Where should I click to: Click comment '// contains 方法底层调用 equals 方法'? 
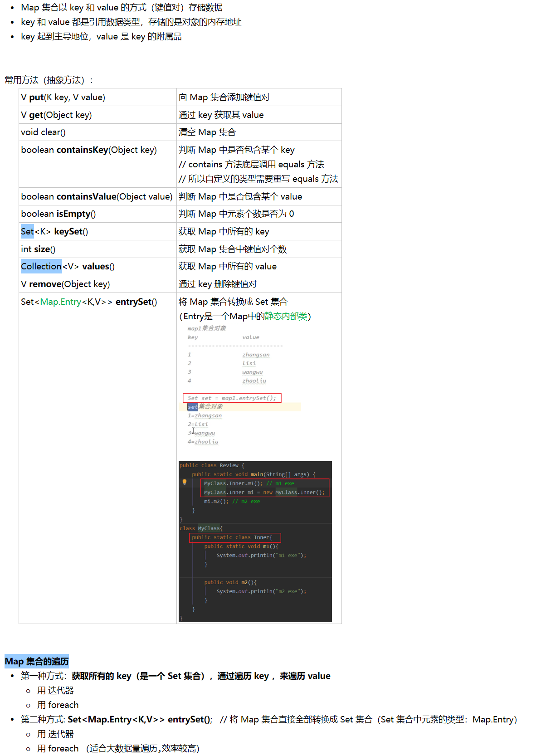point(251,164)
